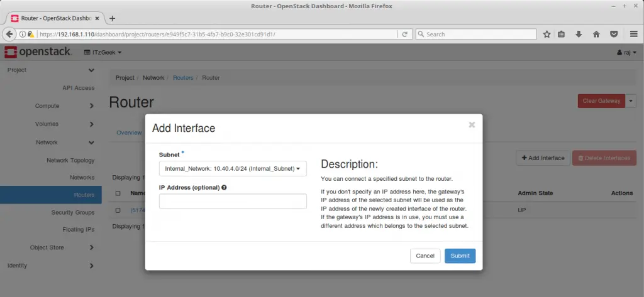644x297 pixels.
Task: Open the Clear Gateway dropdown arrow
Action: [631, 101]
